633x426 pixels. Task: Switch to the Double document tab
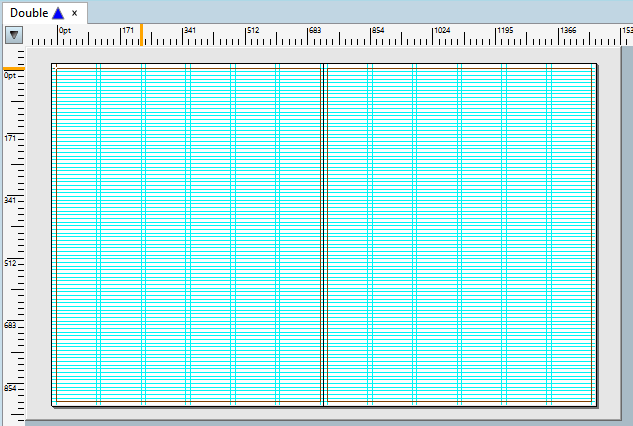(x=45, y=13)
